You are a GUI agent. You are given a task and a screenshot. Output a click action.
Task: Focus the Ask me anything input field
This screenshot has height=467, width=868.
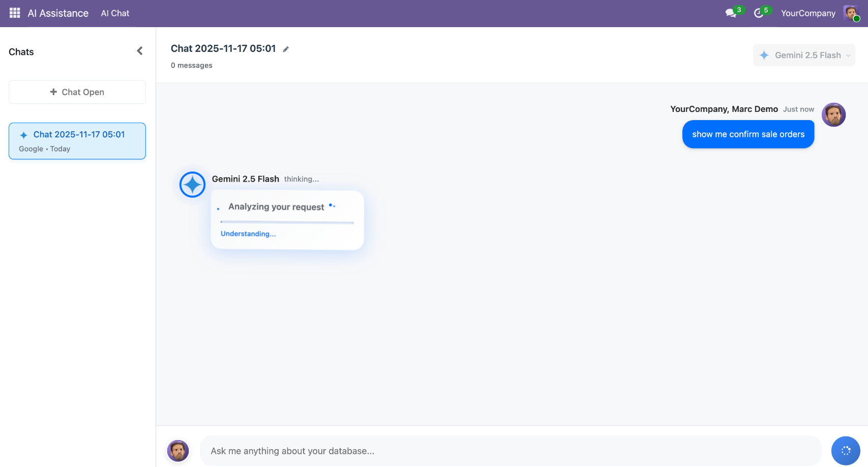click(x=511, y=451)
